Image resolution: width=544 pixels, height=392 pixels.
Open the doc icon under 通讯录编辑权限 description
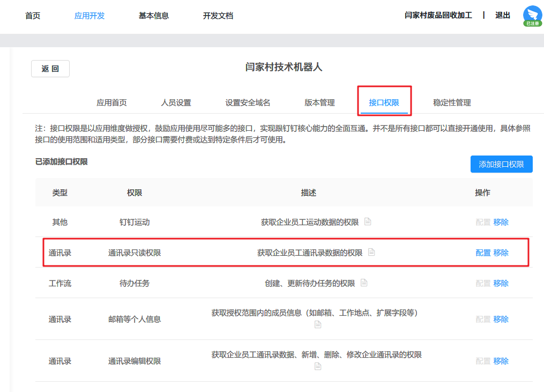coord(318,366)
